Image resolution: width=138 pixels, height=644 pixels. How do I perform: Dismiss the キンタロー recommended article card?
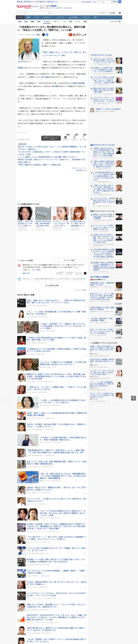click(x=68, y=230)
